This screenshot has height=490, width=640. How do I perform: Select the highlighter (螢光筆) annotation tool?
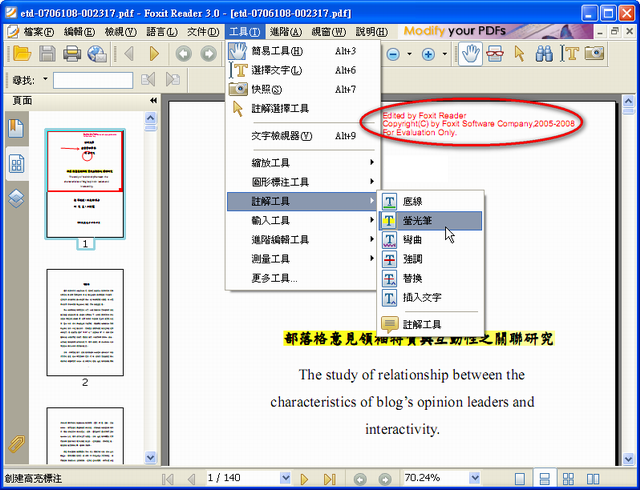tap(420, 220)
